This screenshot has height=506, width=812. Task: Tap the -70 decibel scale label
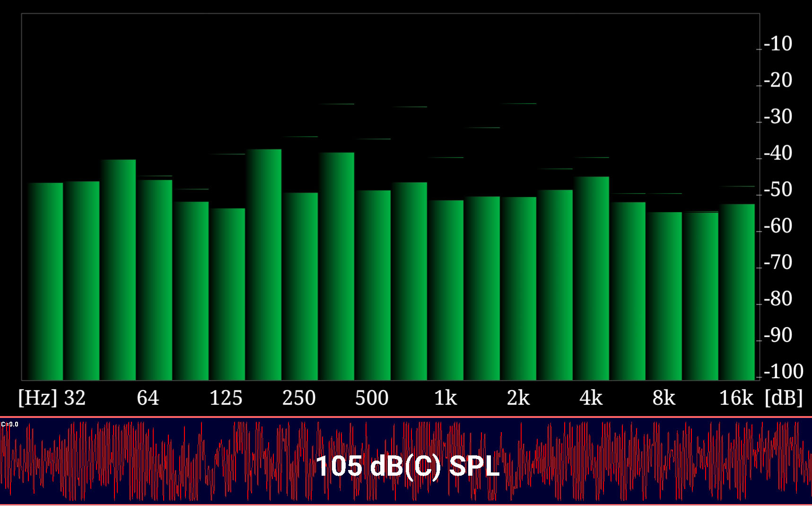pyautogui.click(x=778, y=262)
